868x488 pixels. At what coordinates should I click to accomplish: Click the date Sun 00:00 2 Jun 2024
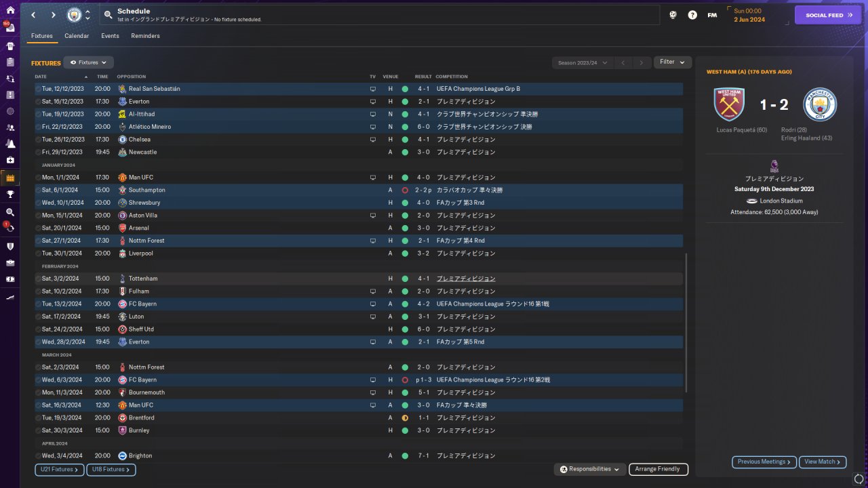(749, 15)
